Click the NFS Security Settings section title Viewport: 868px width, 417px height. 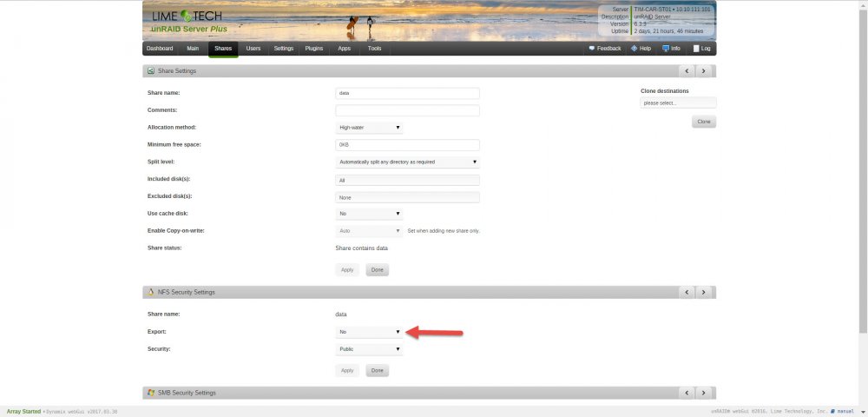(x=187, y=292)
